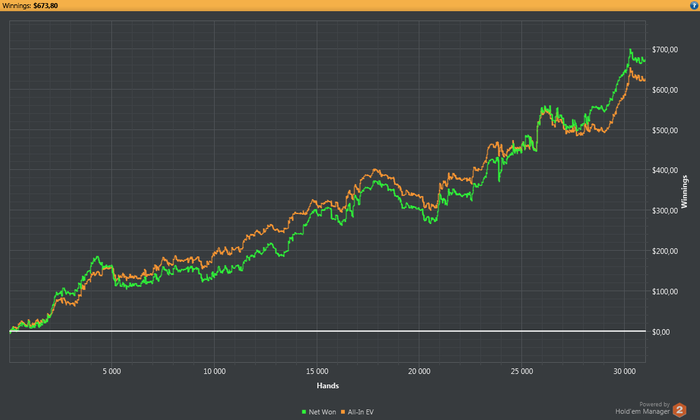Click the 10 000 hands axis label
The height and width of the screenshot is (420, 700).
coord(214,371)
